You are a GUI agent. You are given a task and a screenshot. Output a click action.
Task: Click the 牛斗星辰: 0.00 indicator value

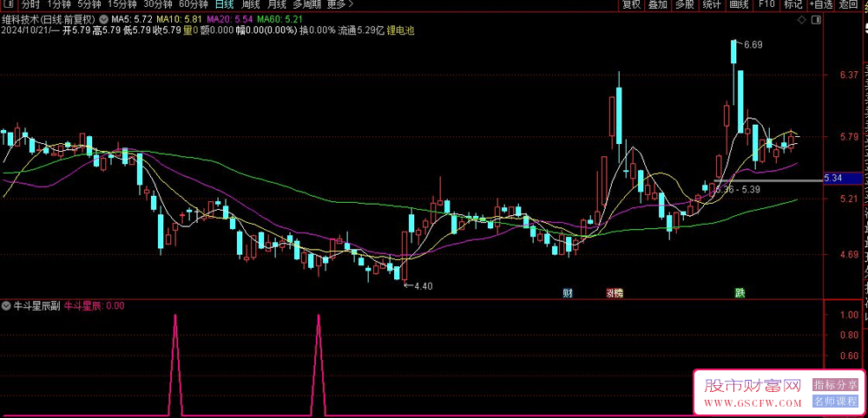[94, 305]
